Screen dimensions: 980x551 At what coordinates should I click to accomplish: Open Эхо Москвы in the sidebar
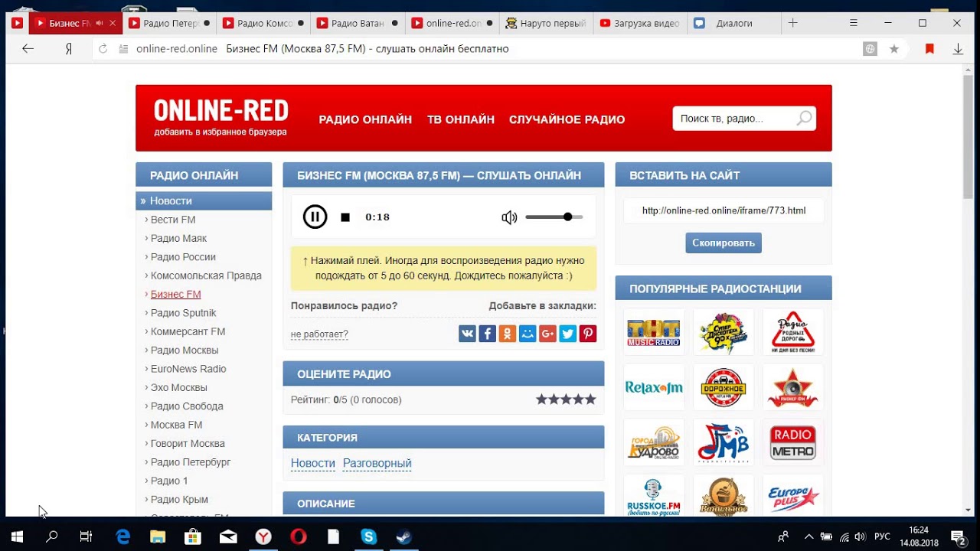178,387
